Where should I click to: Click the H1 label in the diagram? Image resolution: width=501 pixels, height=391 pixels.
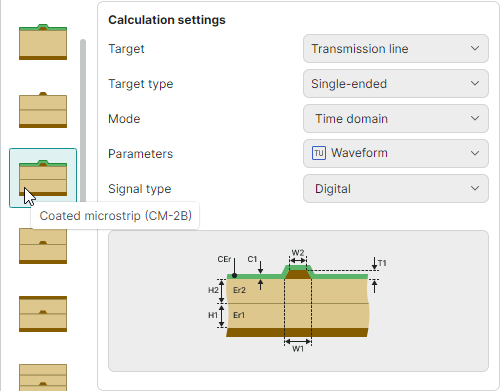(213, 315)
